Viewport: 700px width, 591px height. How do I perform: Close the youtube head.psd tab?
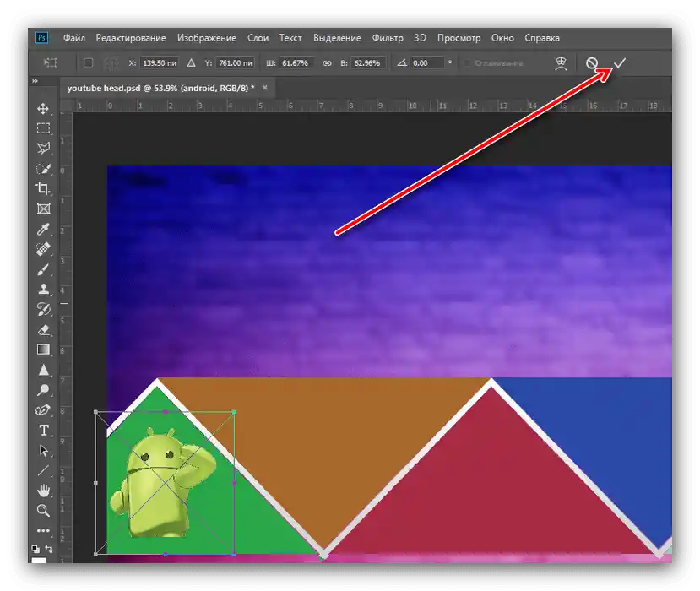tap(265, 88)
